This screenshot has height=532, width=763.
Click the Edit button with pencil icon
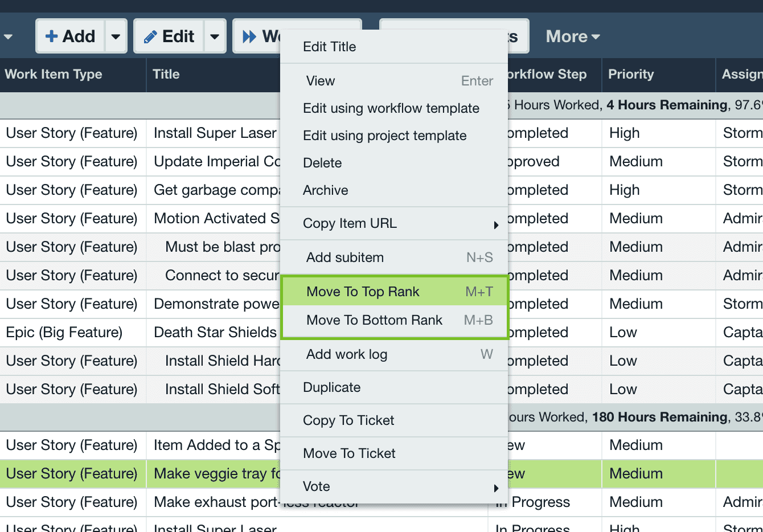[169, 36]
